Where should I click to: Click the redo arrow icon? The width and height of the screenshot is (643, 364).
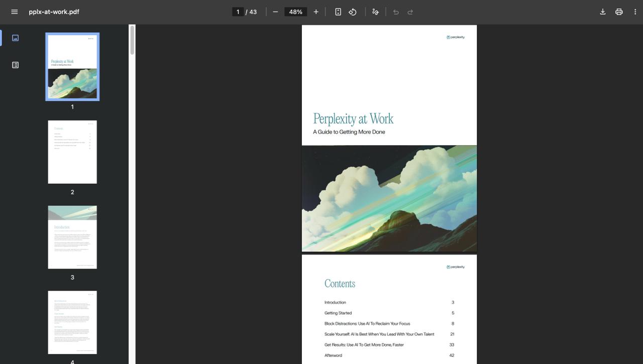coord(410,12)
